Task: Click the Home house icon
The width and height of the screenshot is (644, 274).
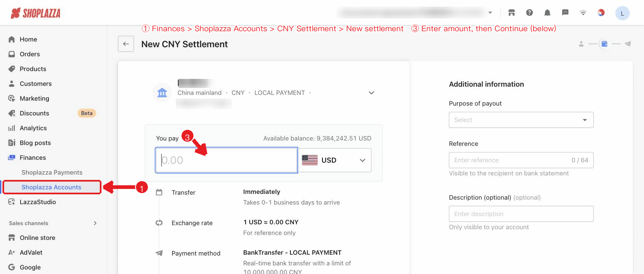Action: [x=11, y=39]
